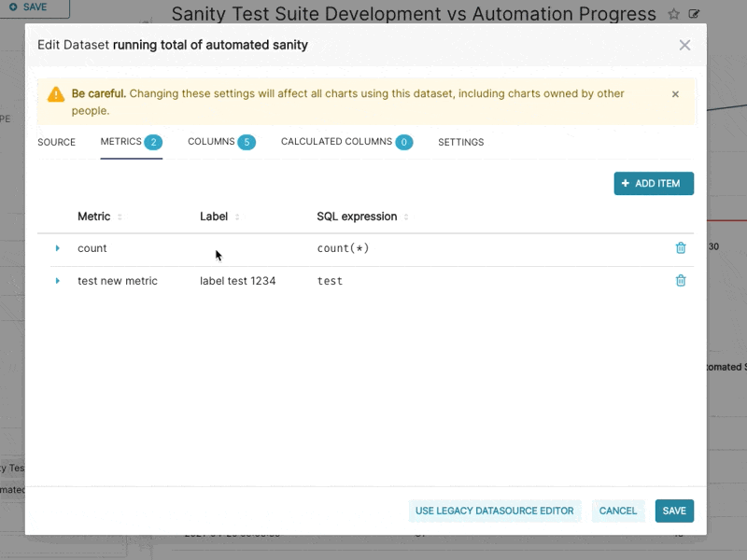The height and width of the screenshot is (560, 747).
Task: Click the chart Save button behind the dialog
Action: click(x=29, y=7)
